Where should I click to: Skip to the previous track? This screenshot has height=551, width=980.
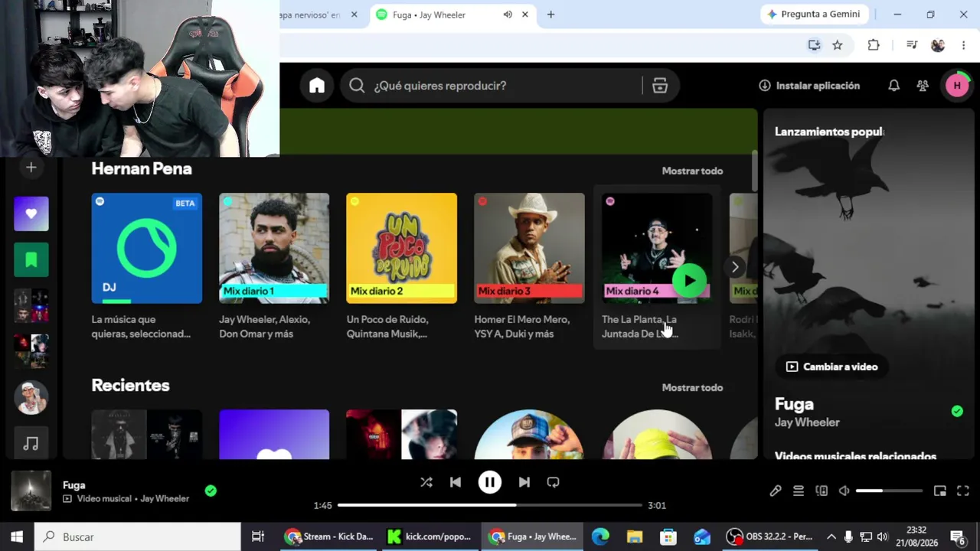[x=456, y=482]
